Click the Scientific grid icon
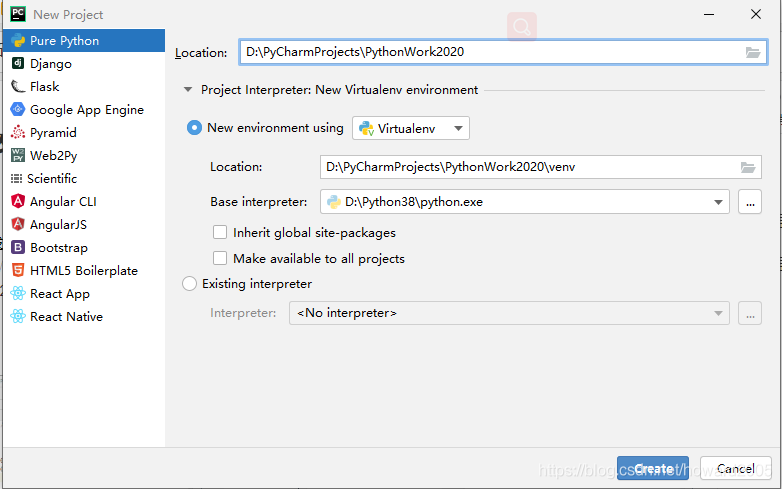 point(16,178)
